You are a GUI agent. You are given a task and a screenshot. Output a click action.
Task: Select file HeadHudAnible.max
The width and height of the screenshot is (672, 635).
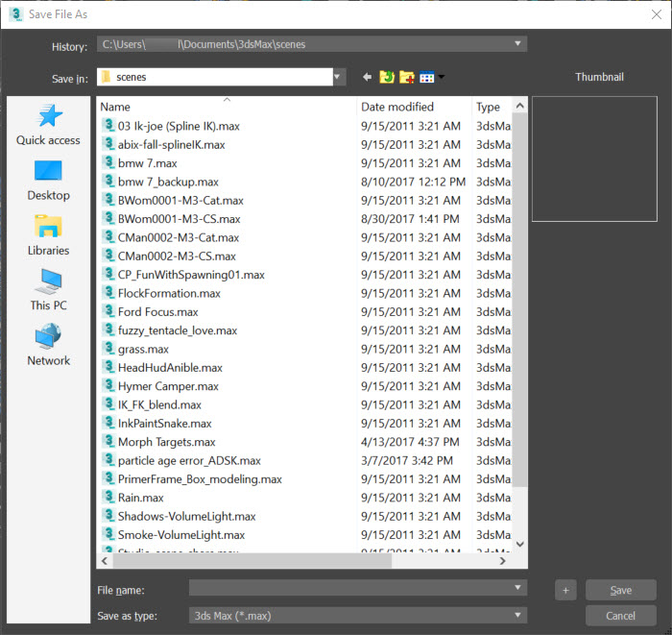click(x=170, y=367)
